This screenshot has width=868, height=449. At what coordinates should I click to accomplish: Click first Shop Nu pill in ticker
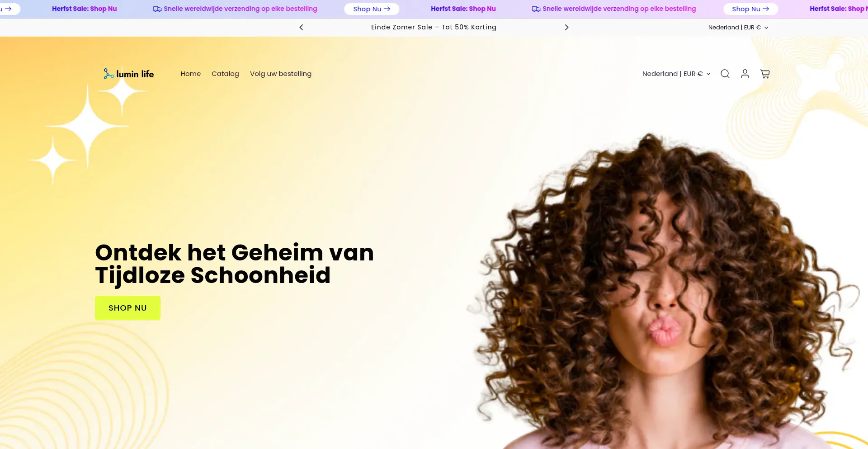372,9
